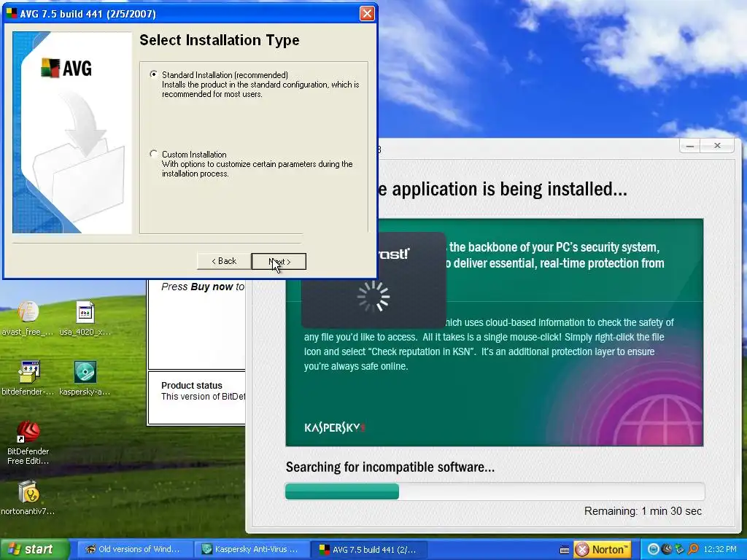Select Standard Installation radio button

click(x=153, y=74)
